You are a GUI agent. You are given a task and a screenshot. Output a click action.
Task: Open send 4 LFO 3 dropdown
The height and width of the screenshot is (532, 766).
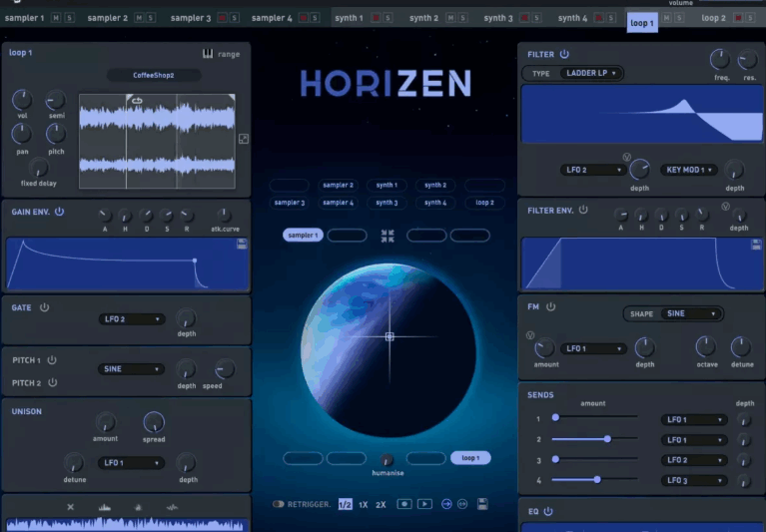coord(694,481)
